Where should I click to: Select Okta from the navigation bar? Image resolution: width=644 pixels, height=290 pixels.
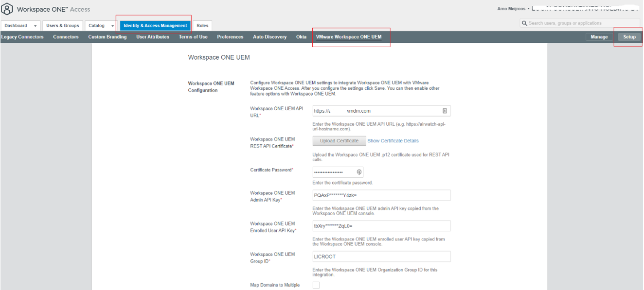click(x=302, y=36)
